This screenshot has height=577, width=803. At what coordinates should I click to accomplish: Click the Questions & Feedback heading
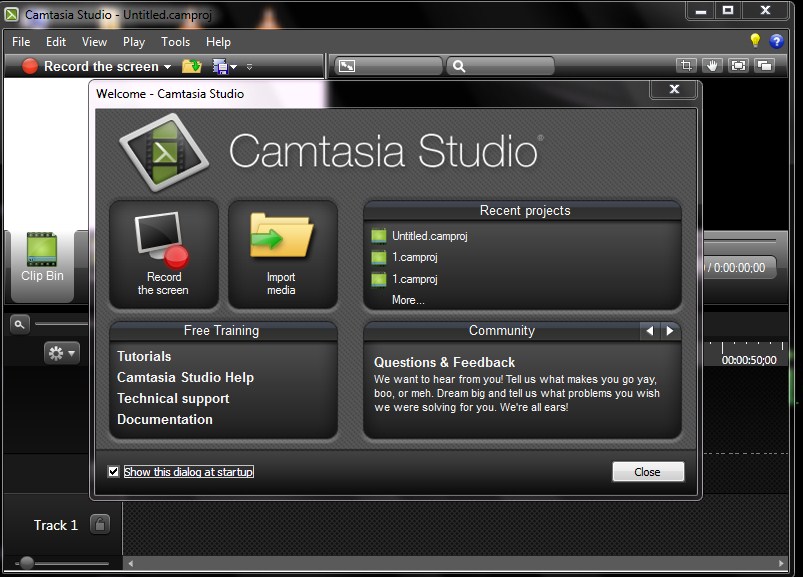click(x=444, y=362)
